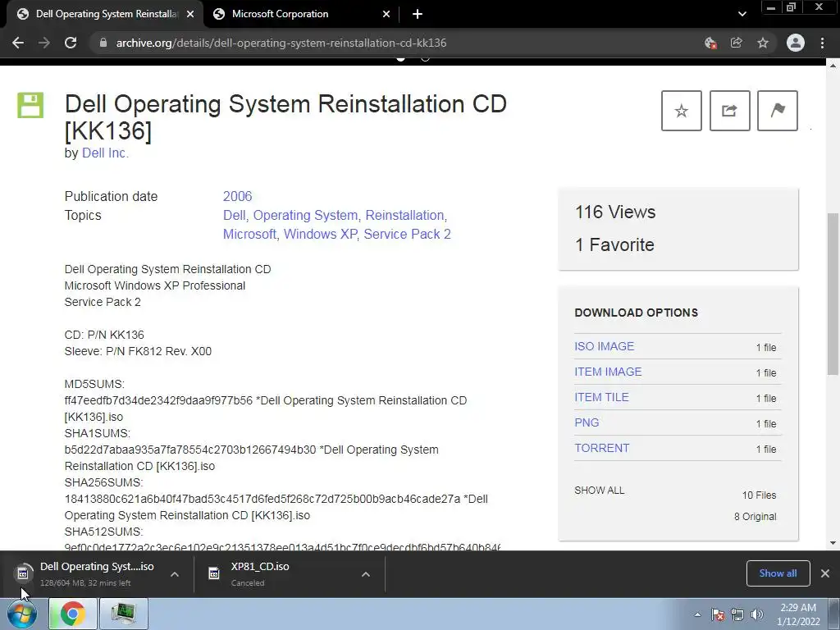Close the Dell Operating System tab
The height and width of the screenshot is (630, 840).
click(190, 15)
